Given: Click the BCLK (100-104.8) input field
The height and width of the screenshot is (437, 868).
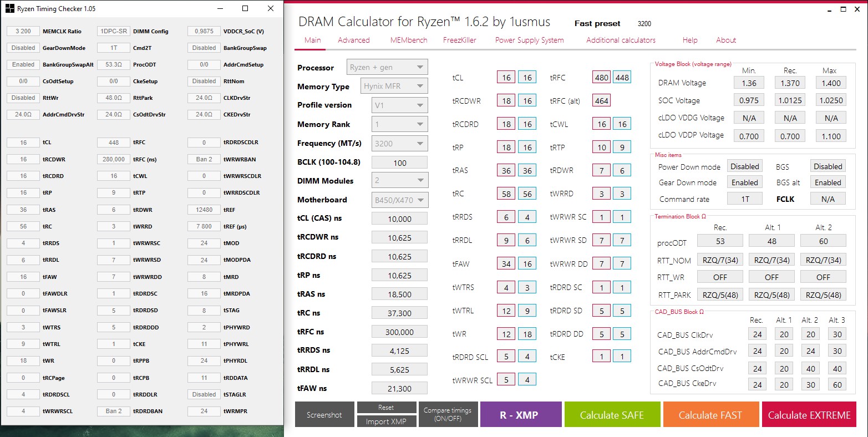Looking at the screenshot, I should [x=399, y=162].
